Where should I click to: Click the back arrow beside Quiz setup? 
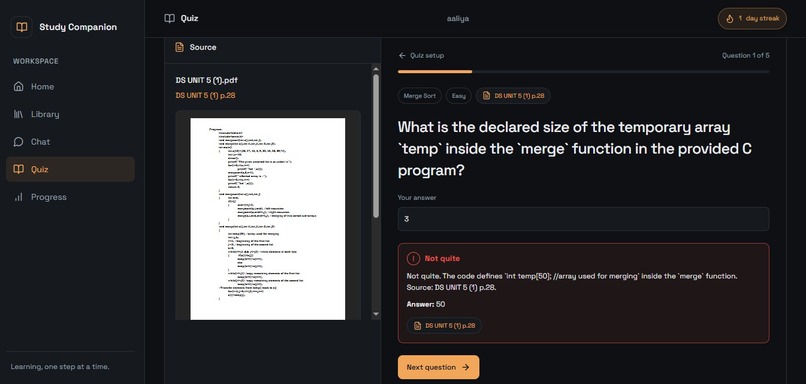coord(402,56)
